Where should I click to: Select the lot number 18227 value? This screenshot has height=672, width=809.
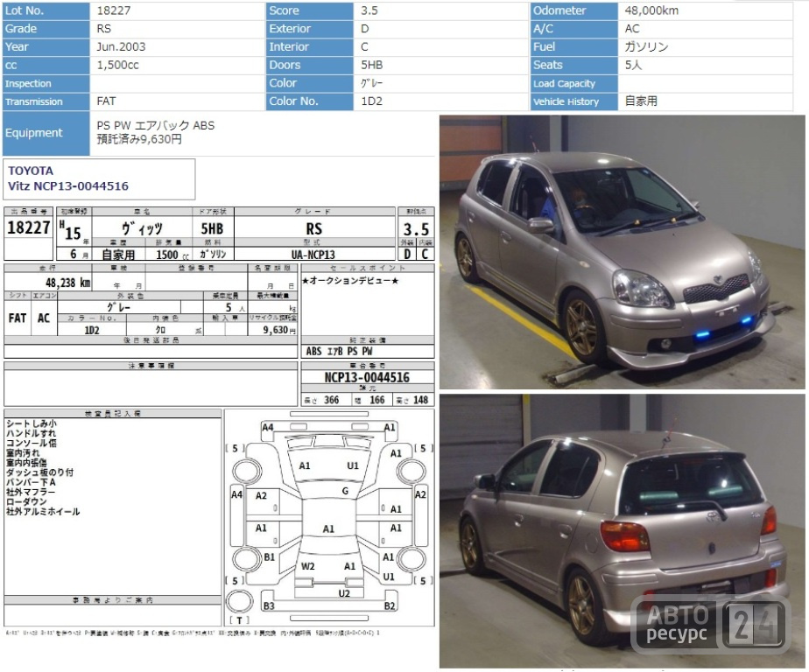tap(114, 10)
